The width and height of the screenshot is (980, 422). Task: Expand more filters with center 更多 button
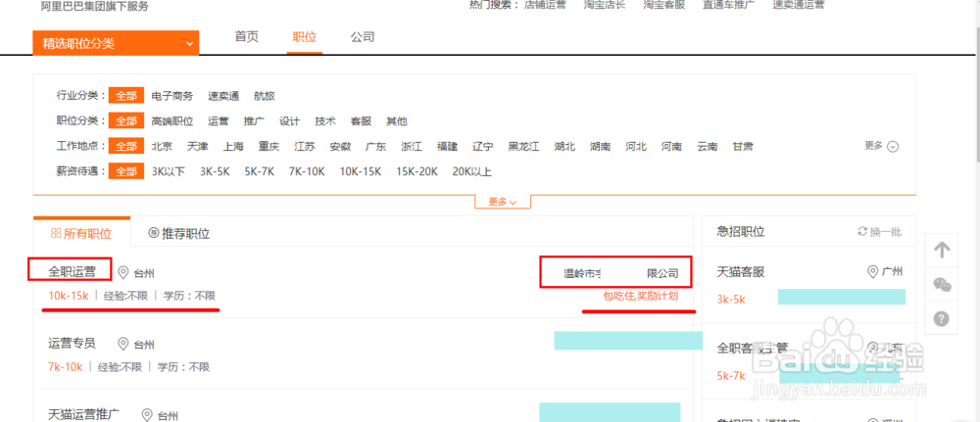503,202
